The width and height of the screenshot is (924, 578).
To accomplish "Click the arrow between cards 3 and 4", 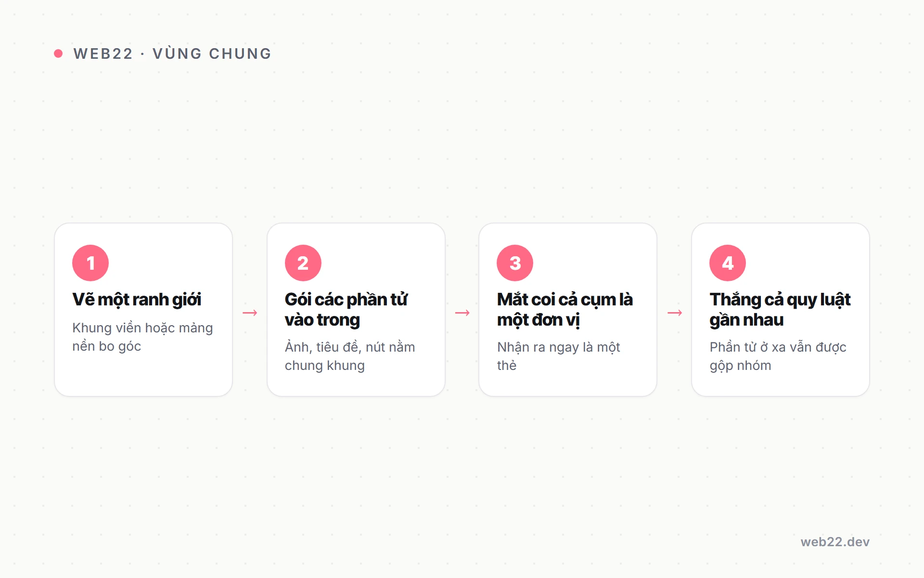I will coord(675,313).
